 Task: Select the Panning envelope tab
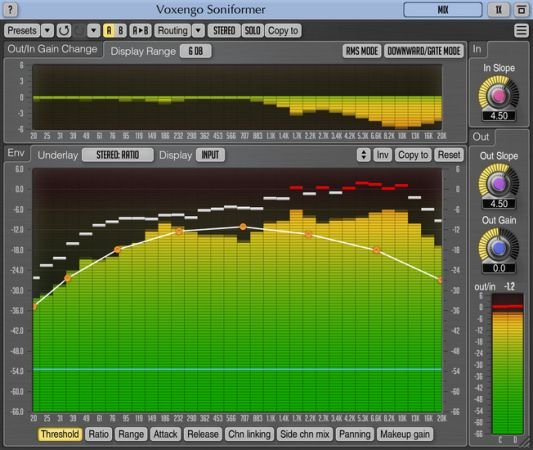click(x=355, y=434)
